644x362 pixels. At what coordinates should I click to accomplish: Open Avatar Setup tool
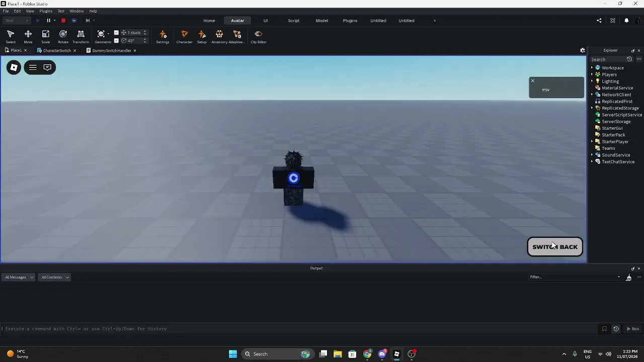tap(202, 36)
